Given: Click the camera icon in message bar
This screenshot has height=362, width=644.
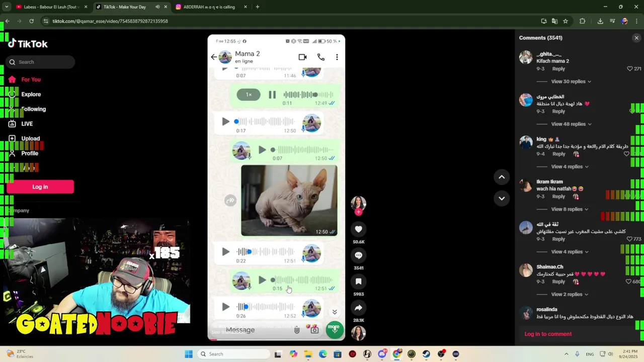Looking at the screenshot, I should (x=314, y=330).
